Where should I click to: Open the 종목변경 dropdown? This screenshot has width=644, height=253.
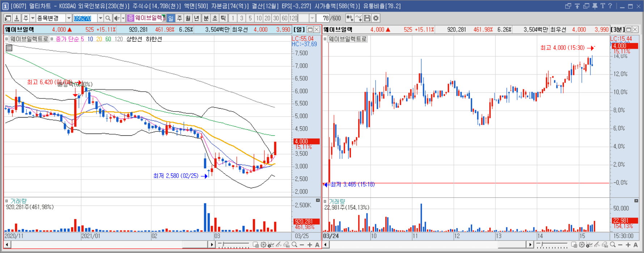(x=69, y=18)
